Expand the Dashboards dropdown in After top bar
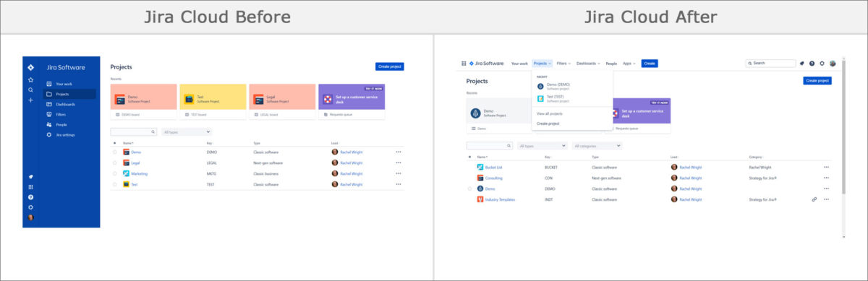This screenshot has height=281, width=868. (589, 64)
